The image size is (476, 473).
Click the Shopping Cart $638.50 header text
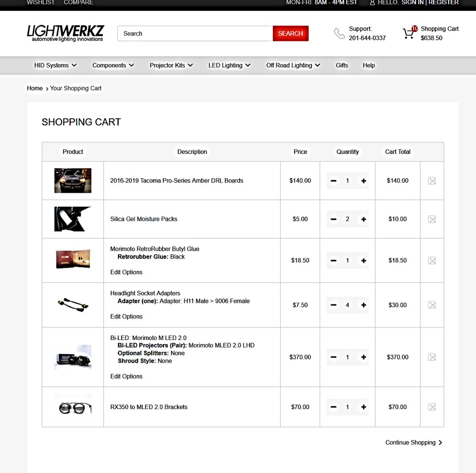[440, 33]
